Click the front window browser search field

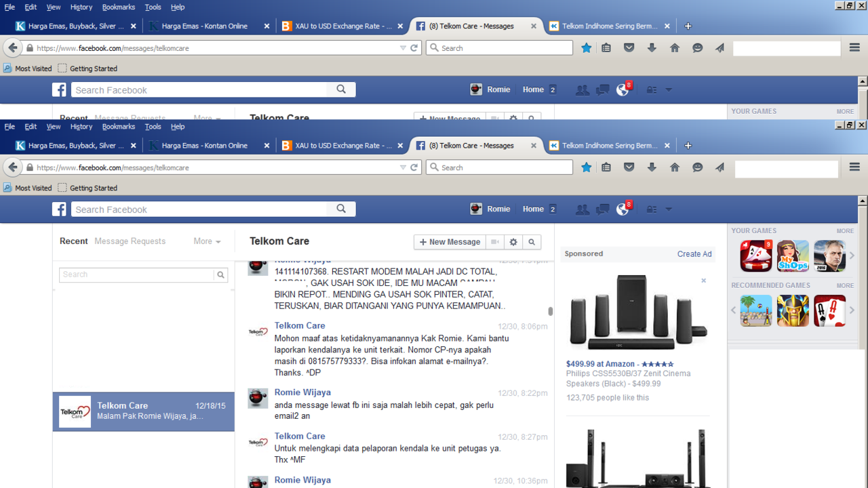point(500,167)
